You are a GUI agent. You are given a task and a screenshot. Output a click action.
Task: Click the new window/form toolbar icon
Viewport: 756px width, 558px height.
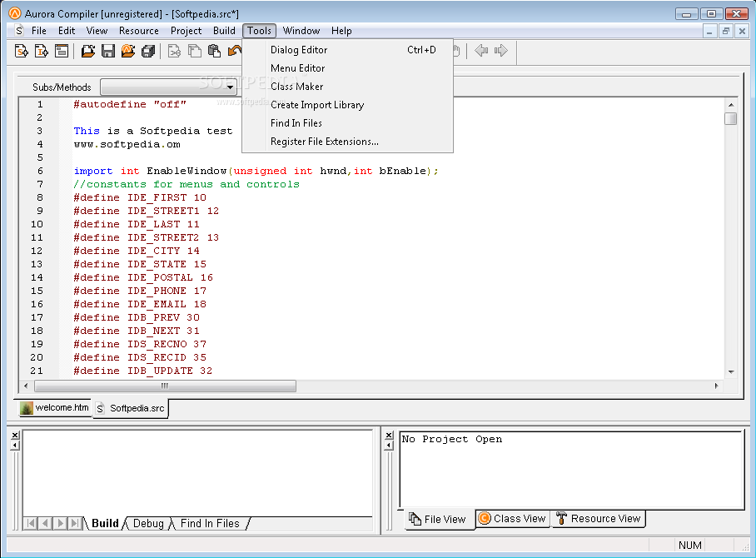(62, 51)
